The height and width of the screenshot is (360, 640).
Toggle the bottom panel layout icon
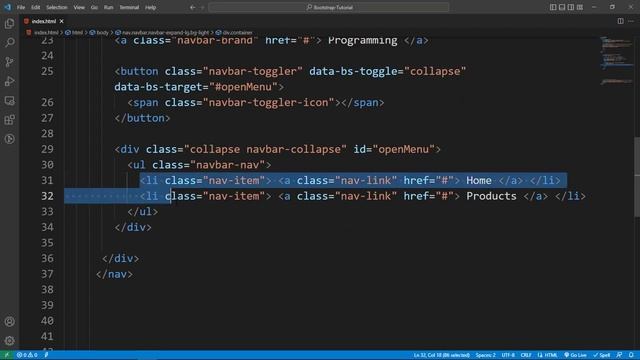(562, 7)
